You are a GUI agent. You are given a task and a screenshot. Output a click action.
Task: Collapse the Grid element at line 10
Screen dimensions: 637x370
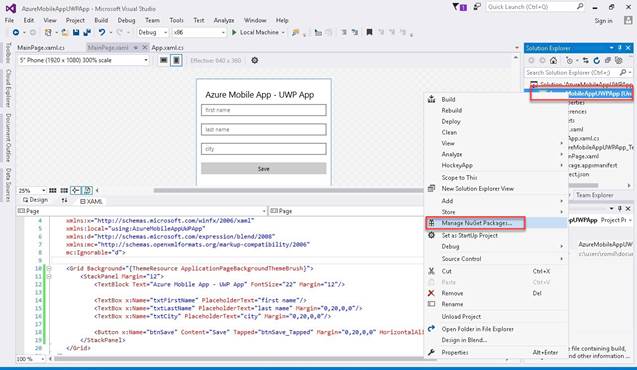tap(49, 268)
